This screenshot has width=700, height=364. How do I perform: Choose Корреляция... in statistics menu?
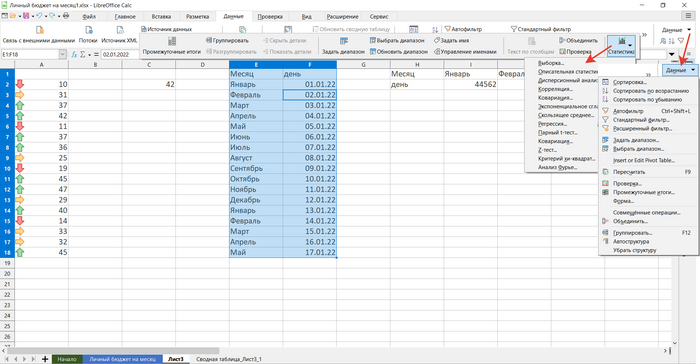pos(555,89)
